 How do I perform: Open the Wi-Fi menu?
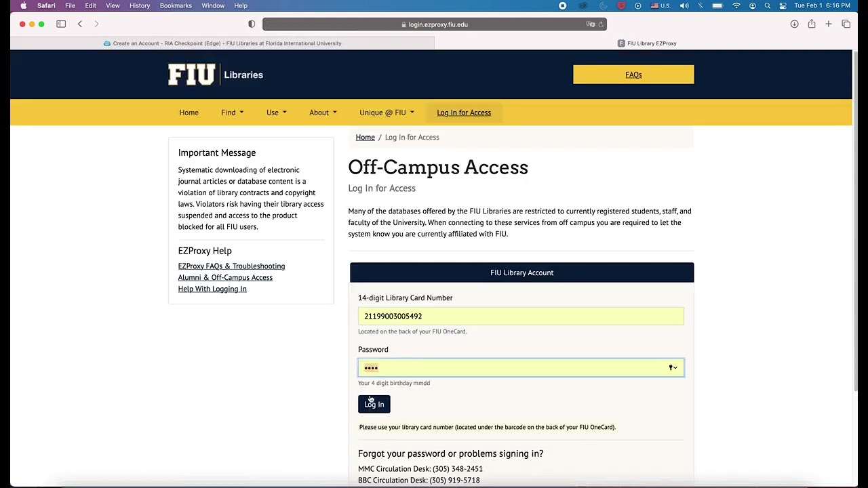[x=736, y=5]
